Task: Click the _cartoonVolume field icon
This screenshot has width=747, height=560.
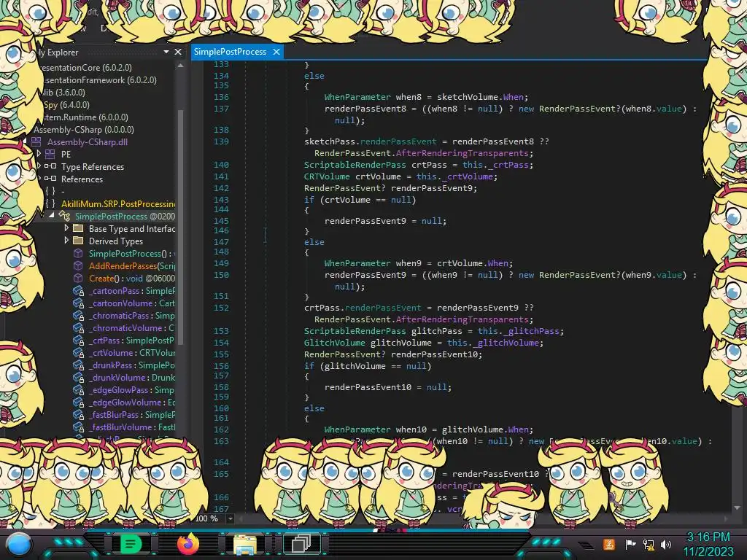Action: pyautogui.click(x=79, y=303)
